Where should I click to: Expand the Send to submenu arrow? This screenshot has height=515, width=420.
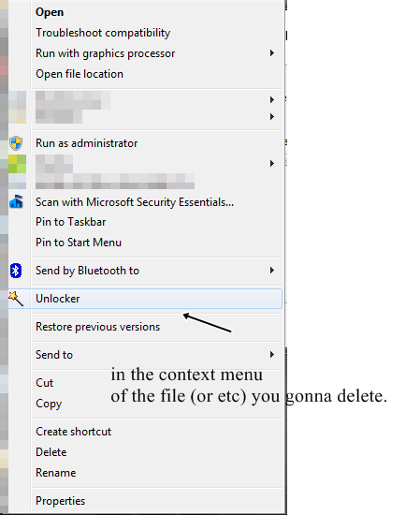click(x=271, y=354)
